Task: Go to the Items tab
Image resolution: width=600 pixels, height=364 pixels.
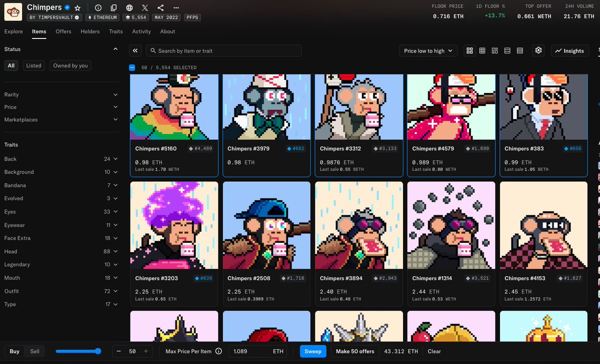Action: pos(39,31)
